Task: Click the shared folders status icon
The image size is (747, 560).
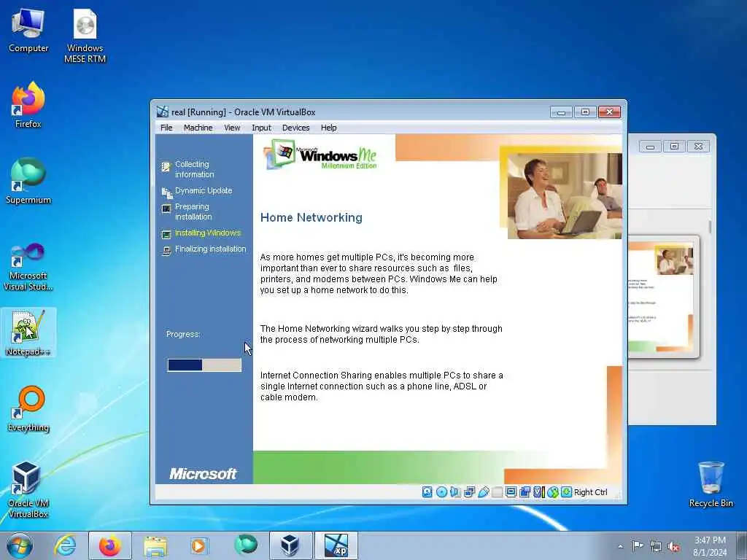Action: tap(497, 492)
